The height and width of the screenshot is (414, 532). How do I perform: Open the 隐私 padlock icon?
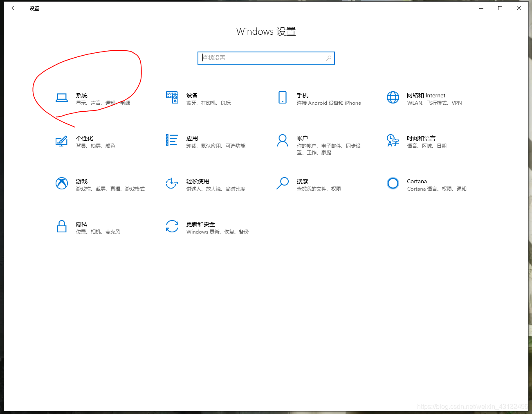pyautogui.click(x=62, y=226)
